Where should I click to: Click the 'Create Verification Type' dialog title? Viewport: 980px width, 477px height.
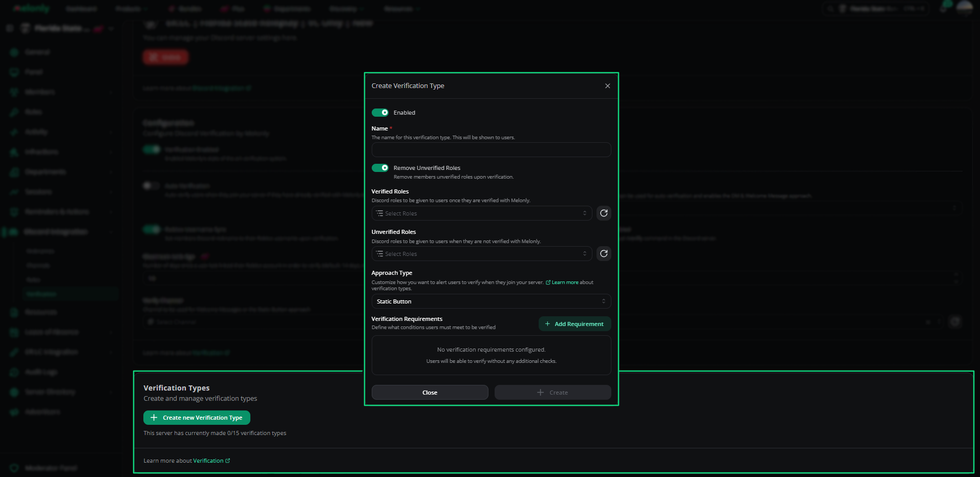tap(408, 86)
